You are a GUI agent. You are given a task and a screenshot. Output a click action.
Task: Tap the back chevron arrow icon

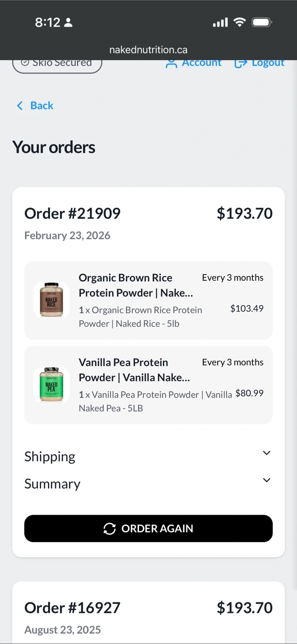[20, 106]
